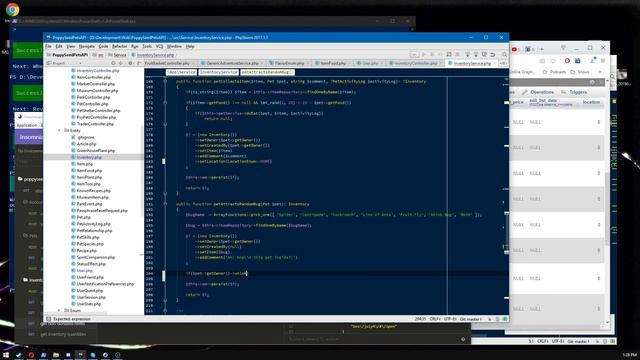Screen dimensions: 640x360
Task: Click the UTF-8 encoding in the status bar
Action: [x=450, y=319]
